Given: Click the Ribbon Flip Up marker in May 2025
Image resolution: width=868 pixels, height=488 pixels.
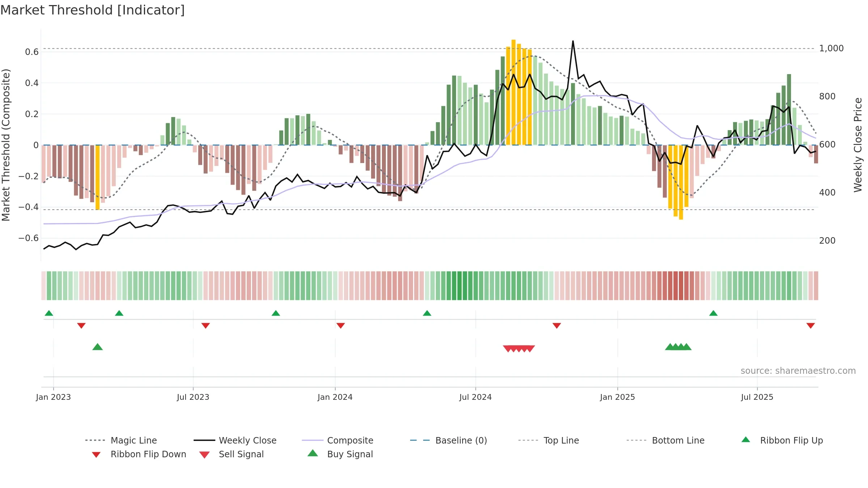Looking at the screenshot, I should (713, 313).
